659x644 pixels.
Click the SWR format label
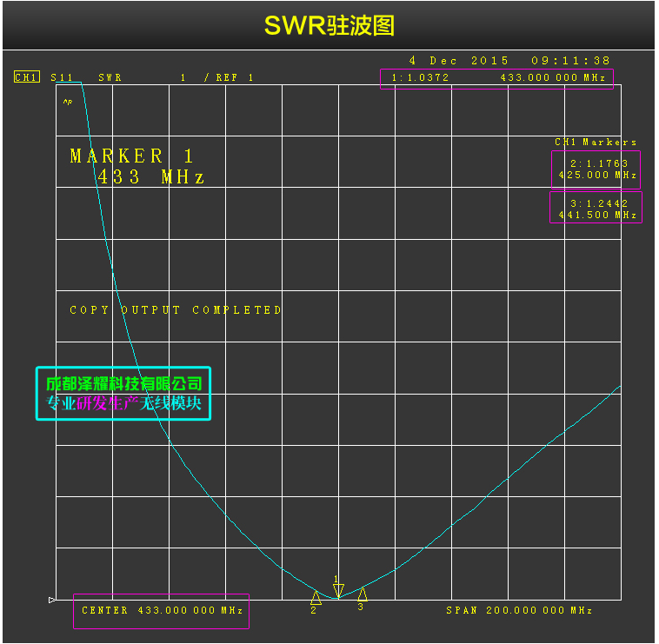click(x=110, y=77)
